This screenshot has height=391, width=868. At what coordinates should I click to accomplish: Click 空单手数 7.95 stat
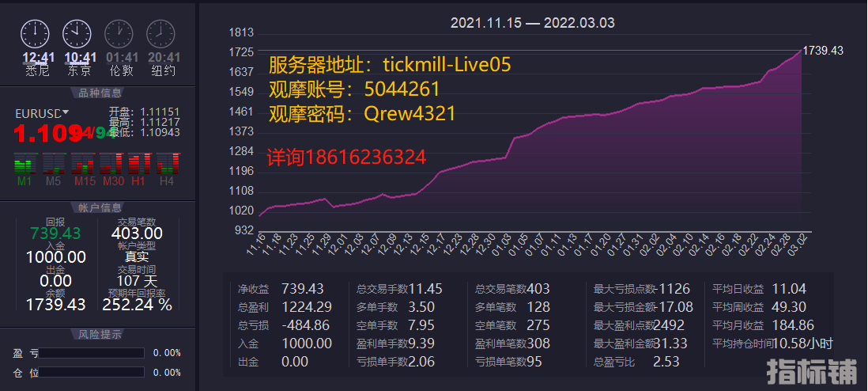coord(395,325)
